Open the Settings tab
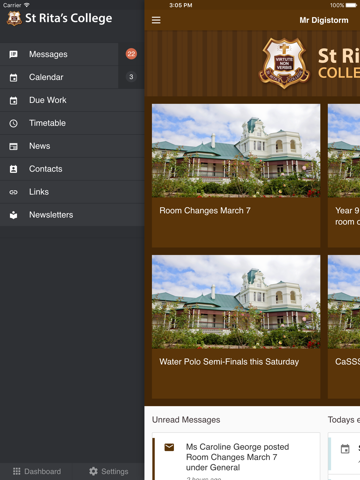Viewport: 360px width, 480px height. [x=109, y=471]
